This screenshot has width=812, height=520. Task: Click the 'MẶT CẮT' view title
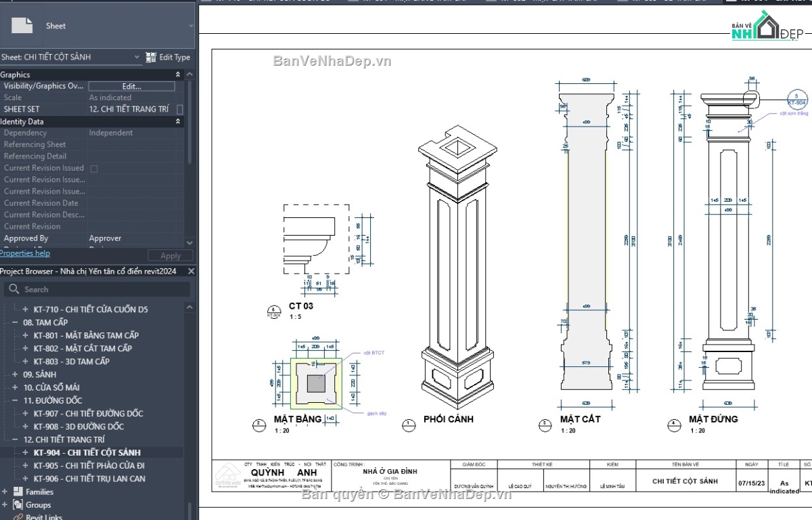(x=580, y=419)
